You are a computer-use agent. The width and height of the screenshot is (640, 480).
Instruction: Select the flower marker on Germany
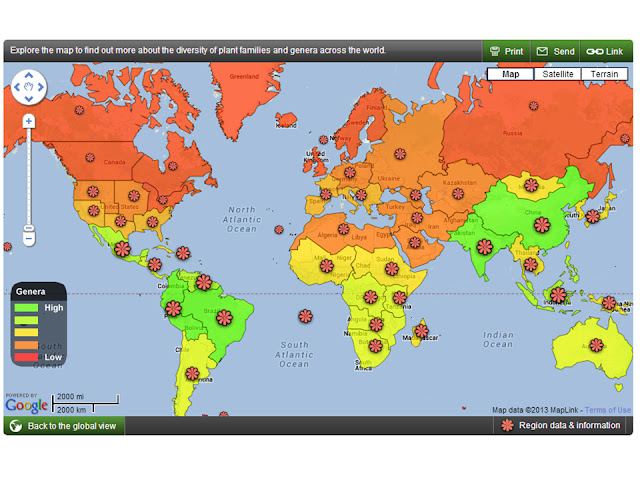(x=349, y=172)
